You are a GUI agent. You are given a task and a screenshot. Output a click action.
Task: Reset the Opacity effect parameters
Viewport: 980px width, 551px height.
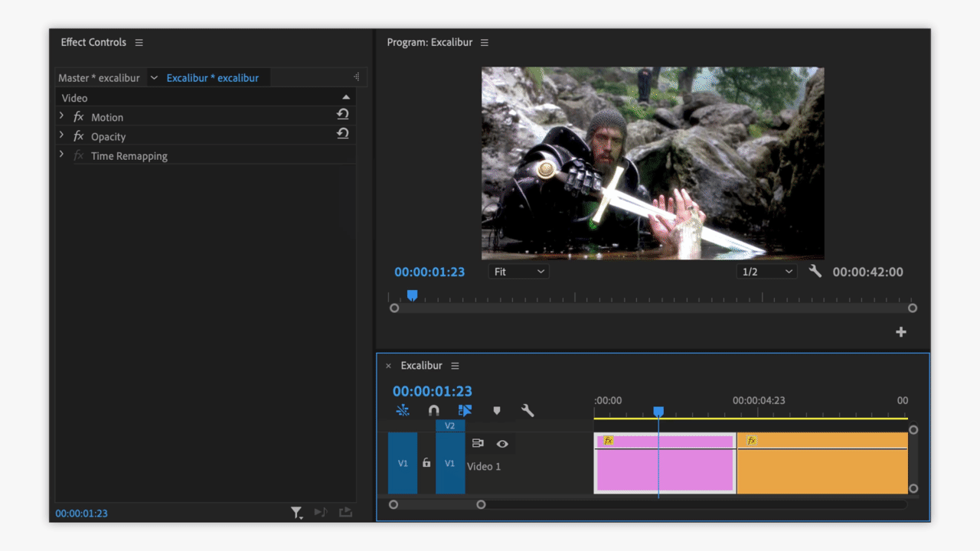(x=342, y=133)
